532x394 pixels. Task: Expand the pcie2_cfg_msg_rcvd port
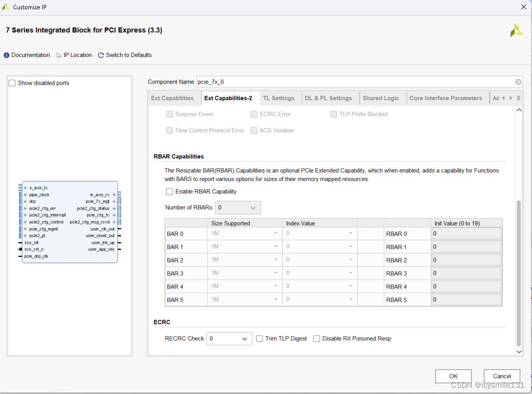(114, 222)
